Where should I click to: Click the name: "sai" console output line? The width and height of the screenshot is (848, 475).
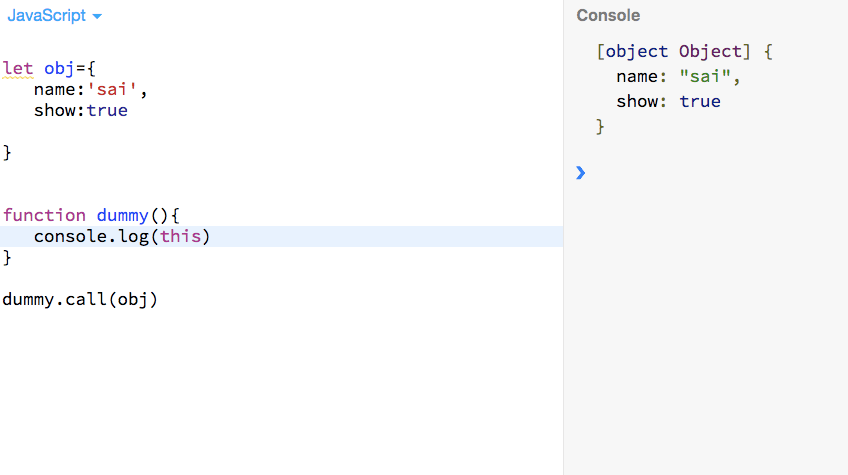click(678, 76)
